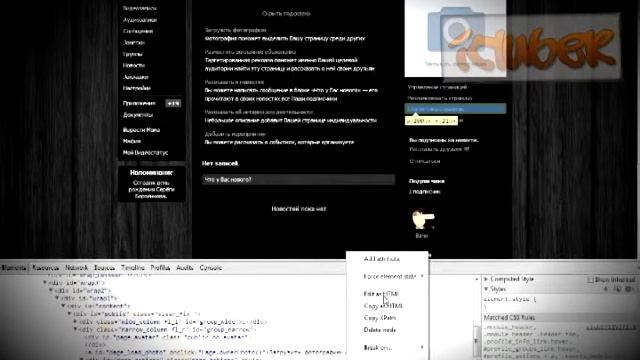This screenshot has width=640, height=360.
Task: Click the camera placeholder avatar image
Action: [455, 38]
